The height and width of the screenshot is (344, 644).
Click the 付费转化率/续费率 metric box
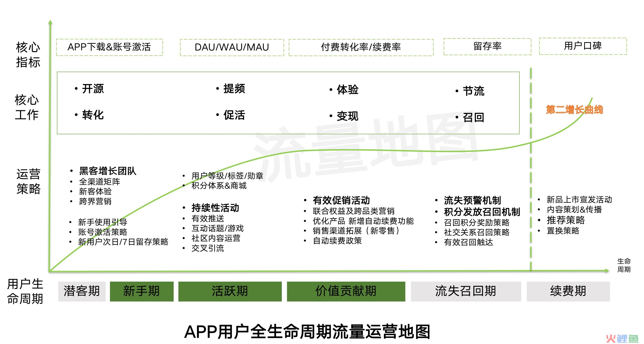point(361,47)
